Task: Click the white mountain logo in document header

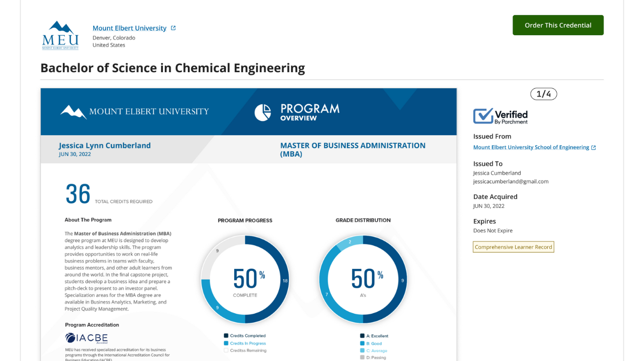Action: [x=73, y=112]
